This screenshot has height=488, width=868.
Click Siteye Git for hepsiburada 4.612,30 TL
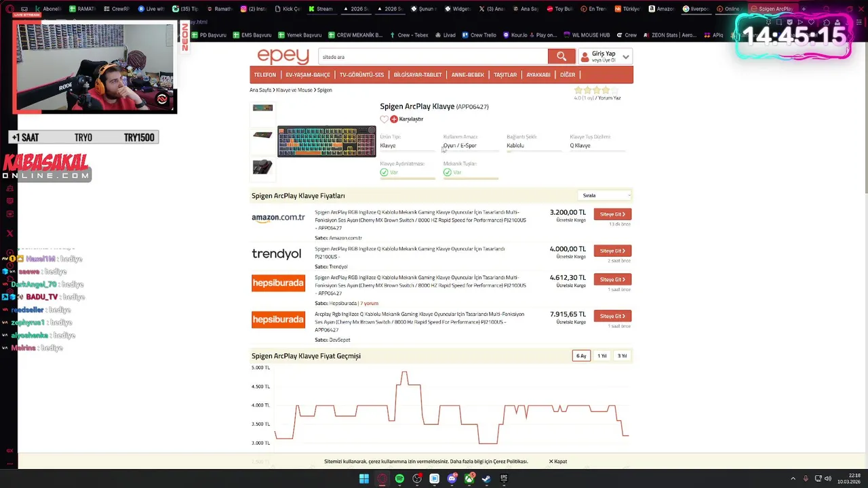point(612,279)
